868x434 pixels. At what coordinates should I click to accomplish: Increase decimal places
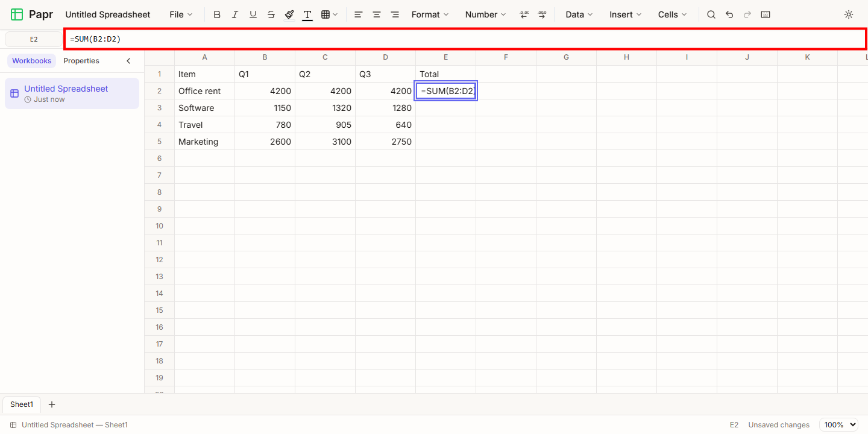[x=542, y=14]
